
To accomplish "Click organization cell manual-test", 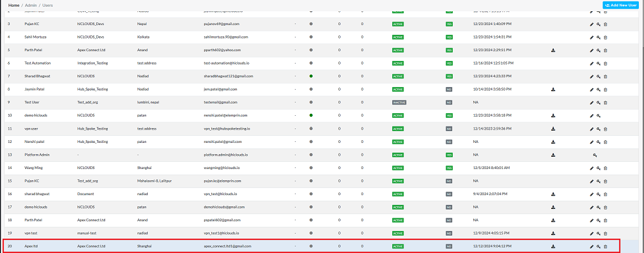I will (87, 233).
